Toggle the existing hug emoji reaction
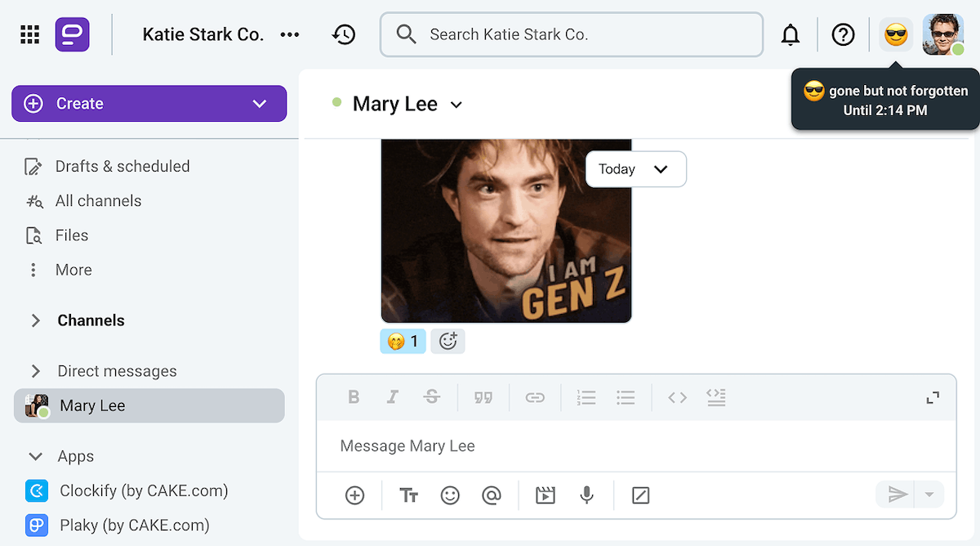 point(403,341)
